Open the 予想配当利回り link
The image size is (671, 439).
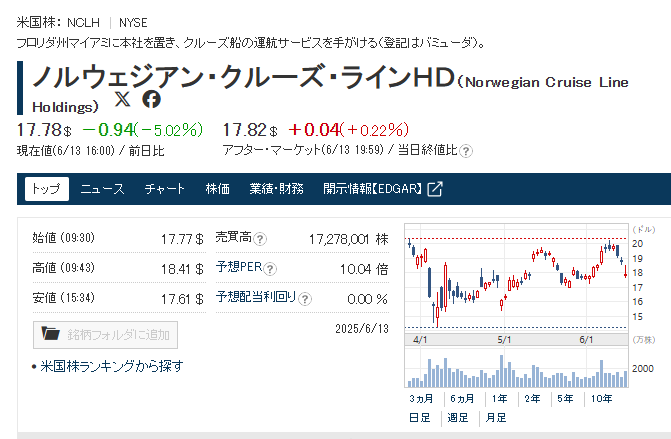point(256,297)
